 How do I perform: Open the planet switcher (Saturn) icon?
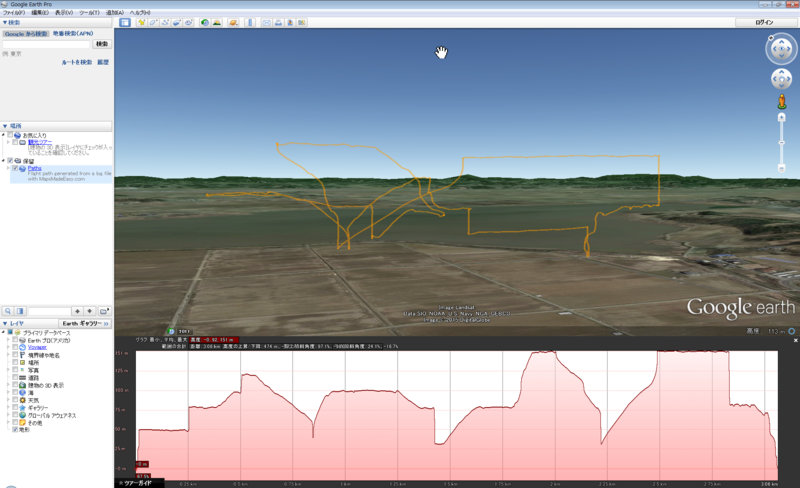click(x=233, y=22)
